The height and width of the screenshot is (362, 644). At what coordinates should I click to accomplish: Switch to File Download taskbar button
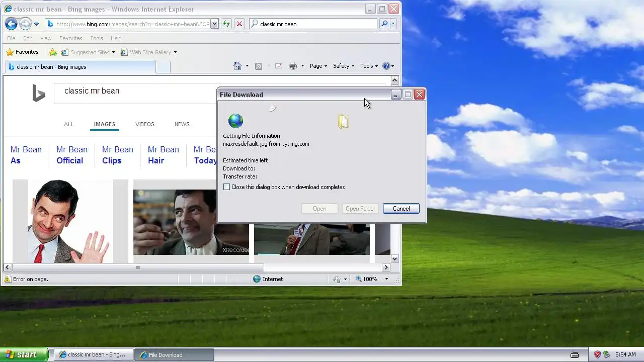[x=175, y=354]
